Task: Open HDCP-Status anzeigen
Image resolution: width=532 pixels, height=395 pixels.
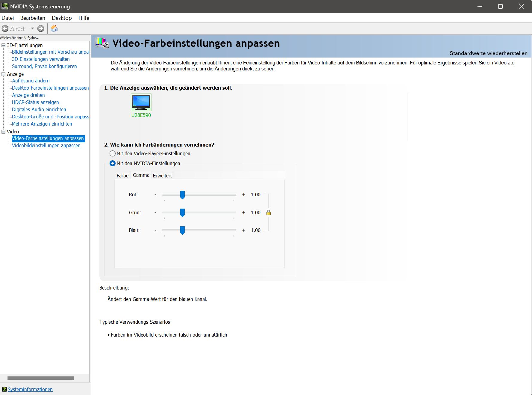Action: point(35,102)
